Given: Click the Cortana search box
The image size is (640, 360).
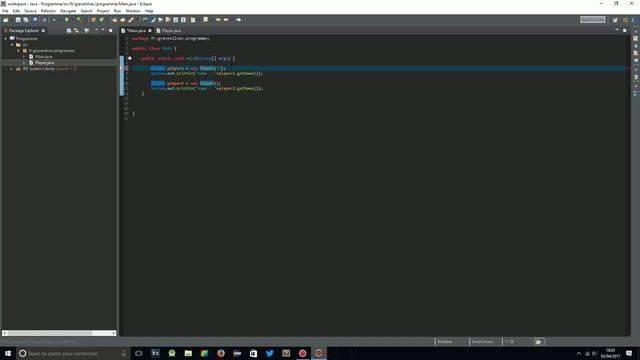Looking at the screenshot, I should [x=73, y=353].
